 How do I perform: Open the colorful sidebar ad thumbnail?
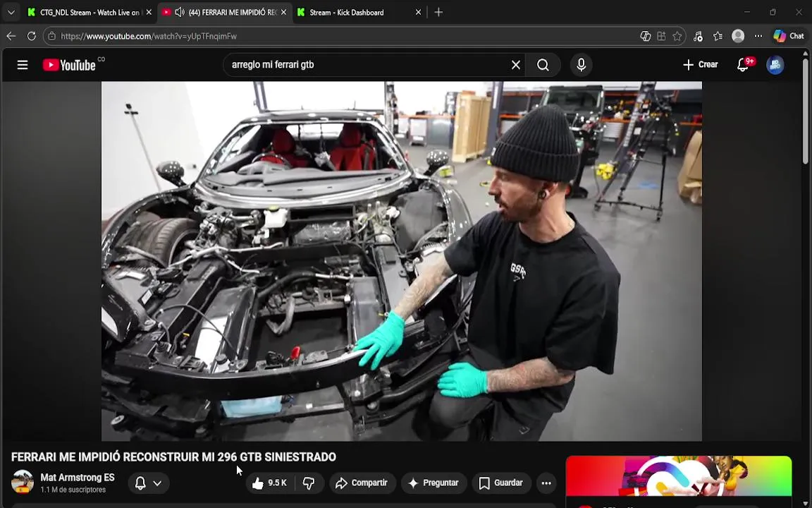click(x=678, y=476)
